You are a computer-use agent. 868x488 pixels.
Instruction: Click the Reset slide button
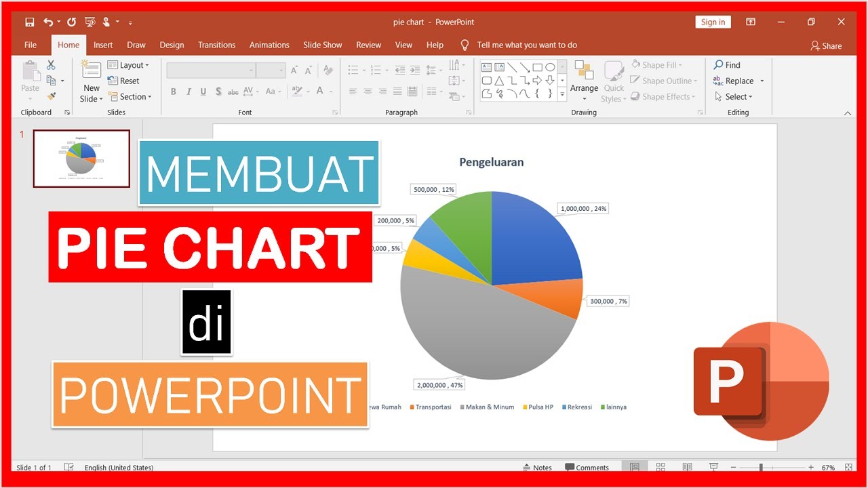pos(124,81)
